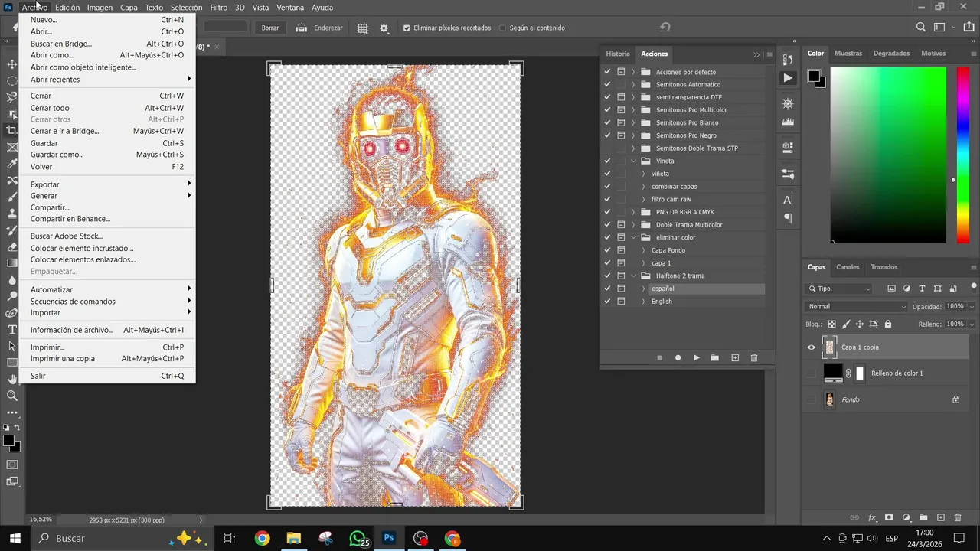Delete the selected action
The image size is (980, 551).
pos(754,357)
